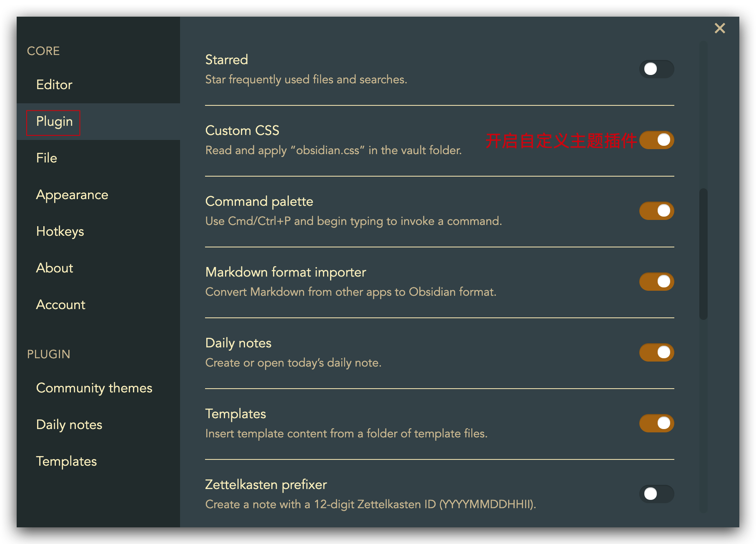Select Templates plugin options in sidebar
The width and height of the screenshot is (756, 544).
(67, 461)
